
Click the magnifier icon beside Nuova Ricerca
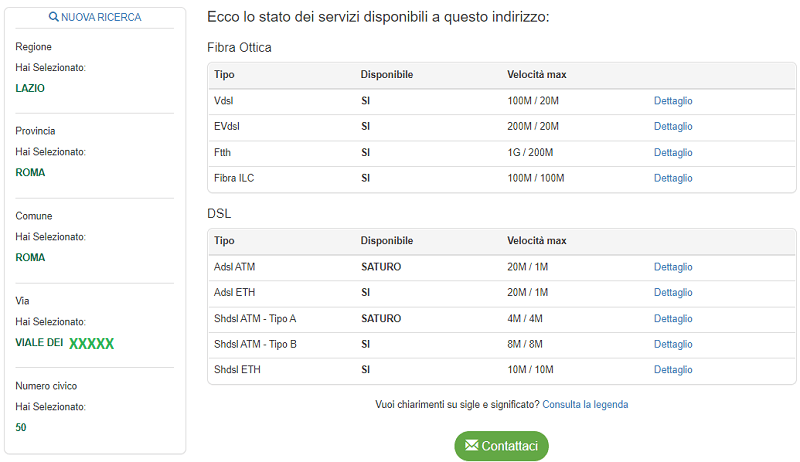pos(54,18)
